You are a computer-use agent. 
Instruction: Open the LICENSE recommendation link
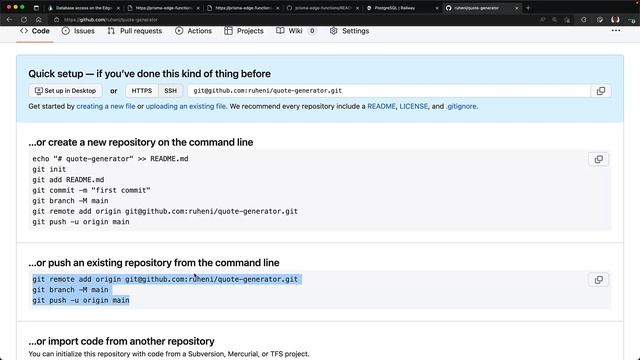point(413,106)
